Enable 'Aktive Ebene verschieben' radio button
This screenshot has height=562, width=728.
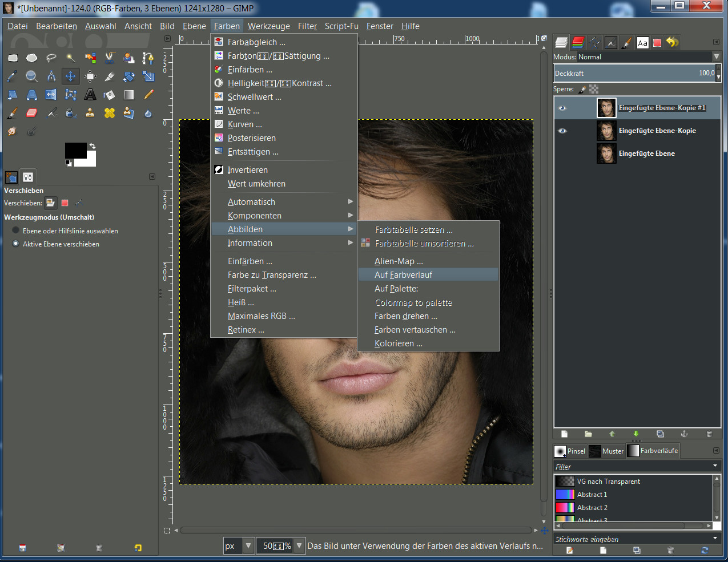[x=16, y=244]
